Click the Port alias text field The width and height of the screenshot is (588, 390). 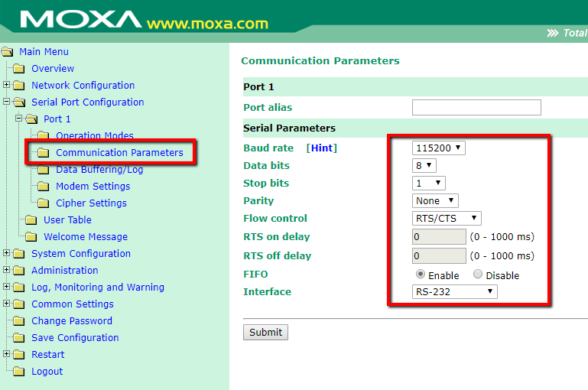pyautogui.click(x=476, y=108)
